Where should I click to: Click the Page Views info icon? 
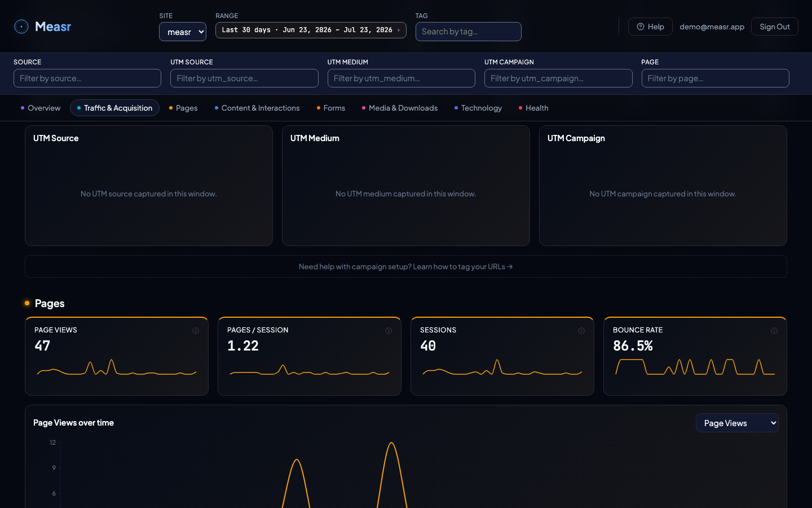click(196, 331)
